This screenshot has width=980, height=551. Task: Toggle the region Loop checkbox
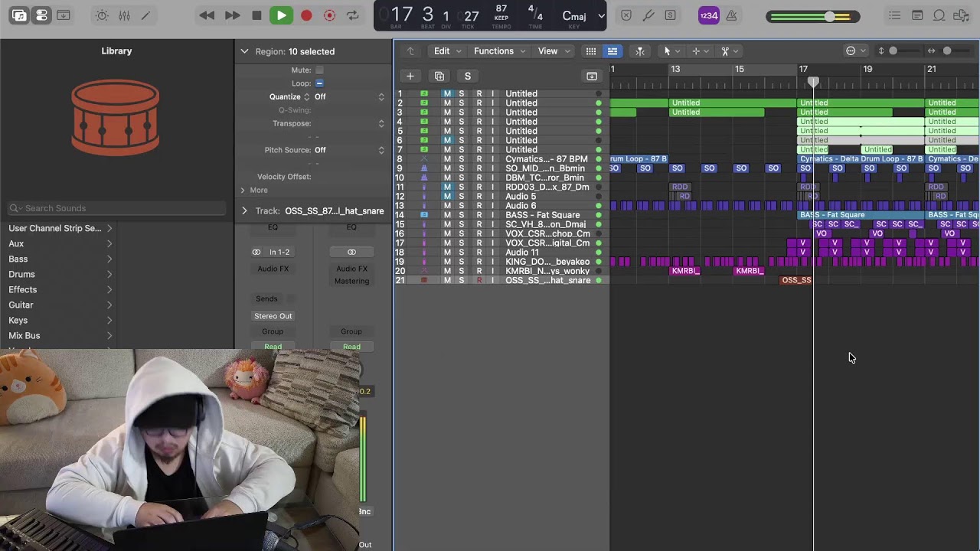coord(319,83)
